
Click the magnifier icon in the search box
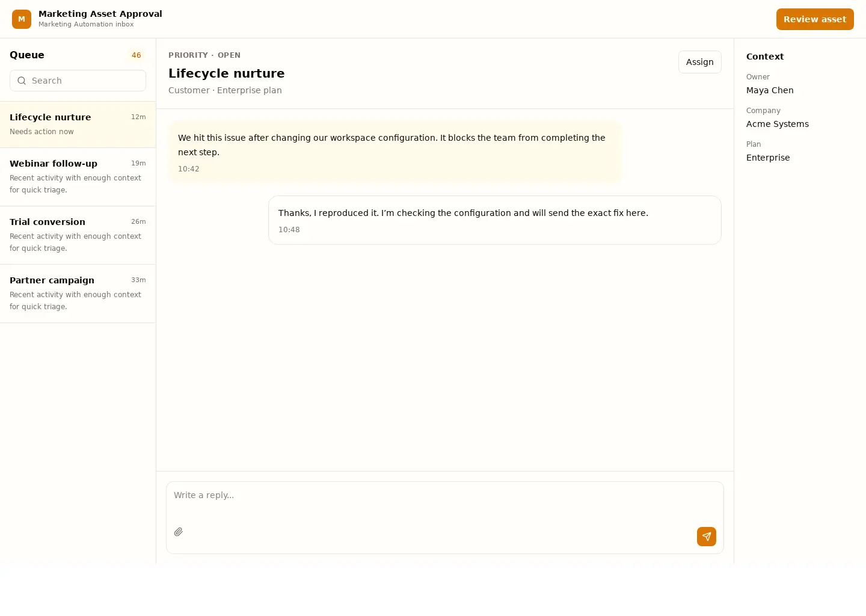point(22,81)
